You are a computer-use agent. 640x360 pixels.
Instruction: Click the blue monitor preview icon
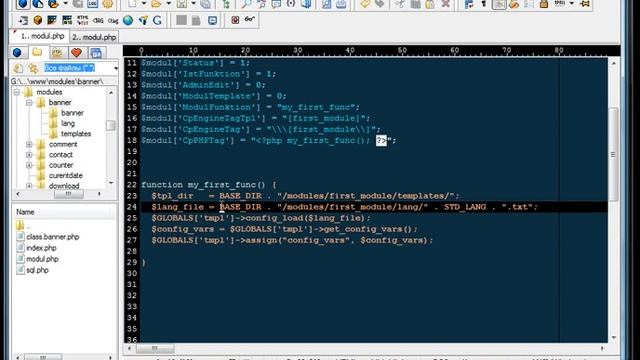[212, 20]
